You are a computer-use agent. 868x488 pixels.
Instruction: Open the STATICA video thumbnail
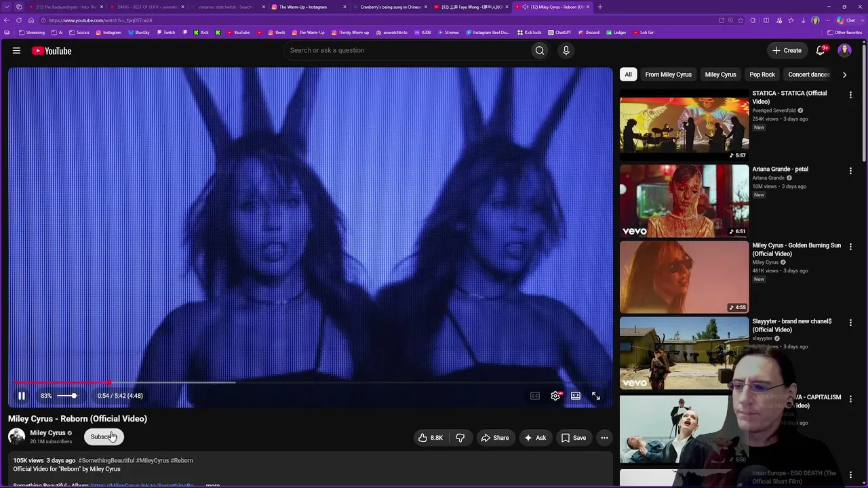(684, 125)
